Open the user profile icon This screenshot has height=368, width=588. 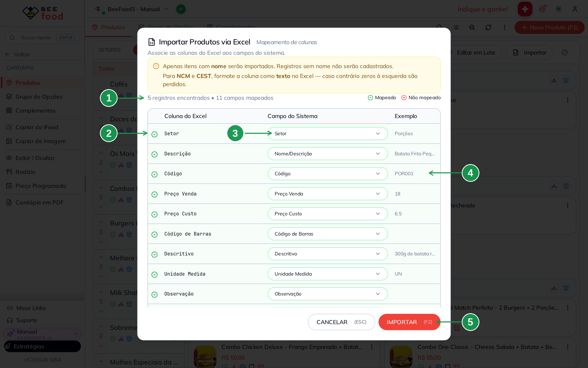point(575,9)
